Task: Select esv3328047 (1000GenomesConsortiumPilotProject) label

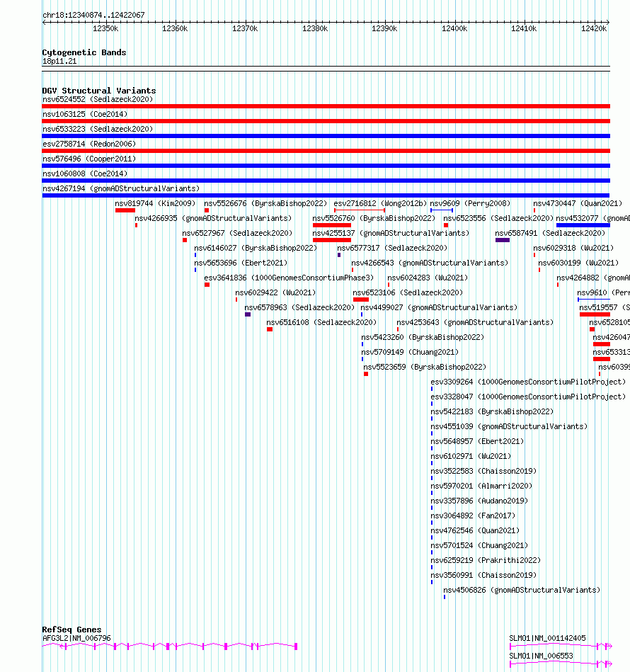Action: [x=528, y=397]
